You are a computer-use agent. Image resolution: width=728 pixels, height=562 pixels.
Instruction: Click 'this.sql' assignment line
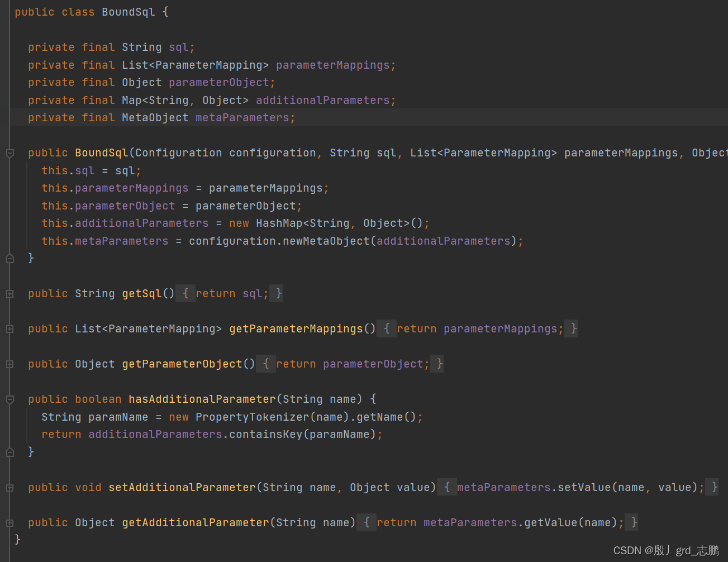[91, 171]
